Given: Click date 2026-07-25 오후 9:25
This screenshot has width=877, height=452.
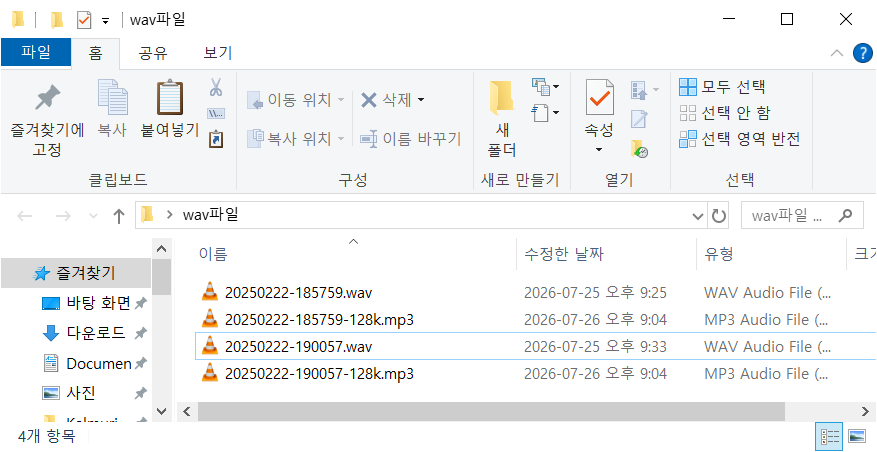Looking at the screenshot, I should [595, 293].
